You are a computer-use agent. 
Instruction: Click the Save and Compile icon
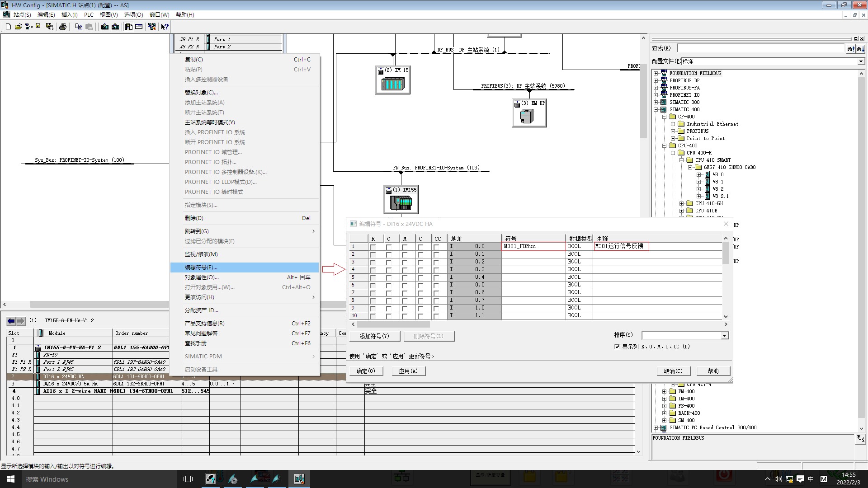(x=50, y=27)
